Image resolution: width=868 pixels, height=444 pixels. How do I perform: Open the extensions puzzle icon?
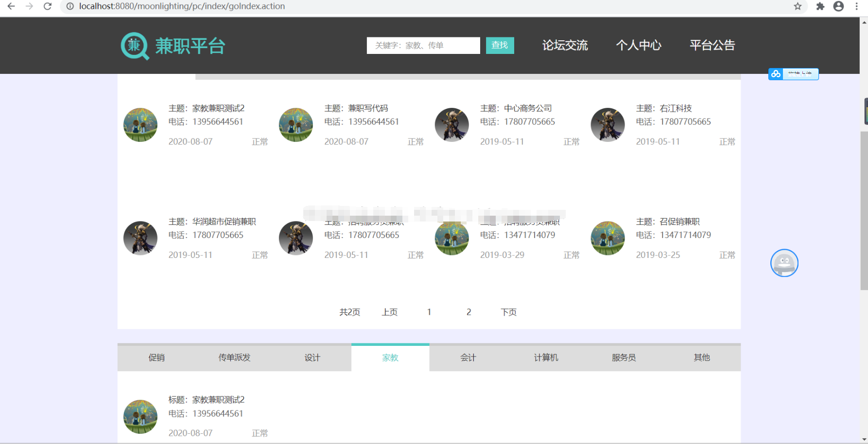[820, 6]
